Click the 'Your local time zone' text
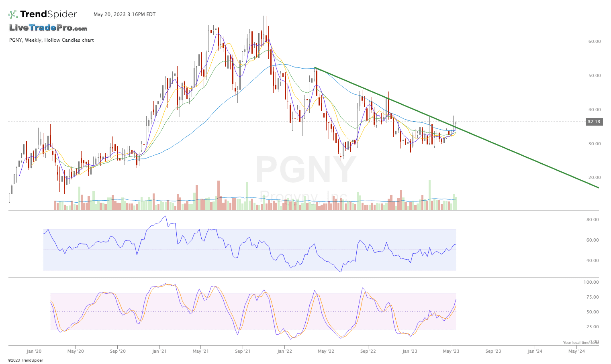Screen dimensions: 611x364 (580, 343)
